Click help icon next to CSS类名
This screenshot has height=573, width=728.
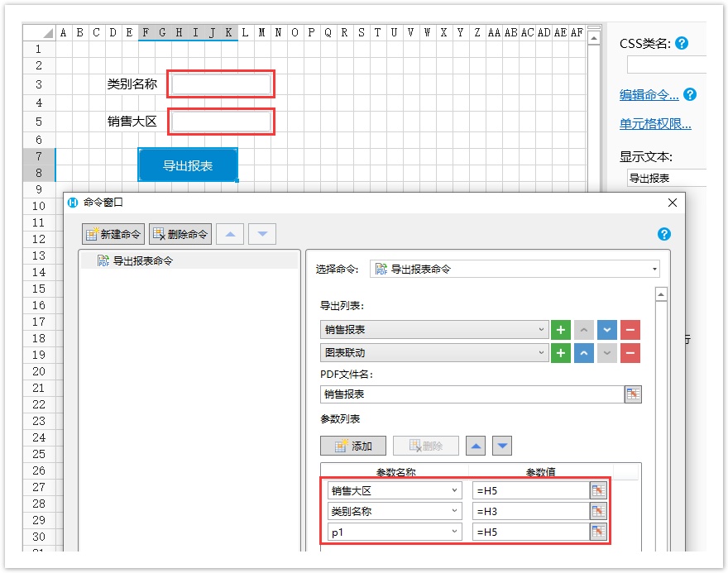(682, 44)
